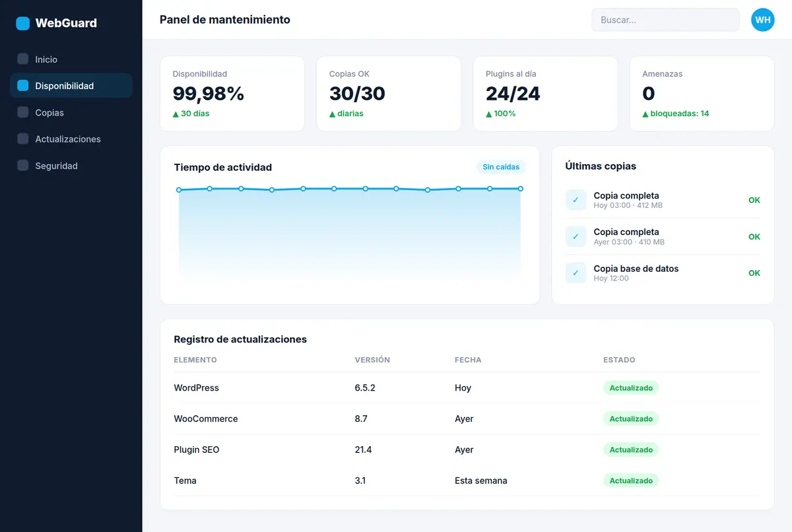Click the Actualizado badge for WordPress
This screenshot has width=792, height=532.
631,388
